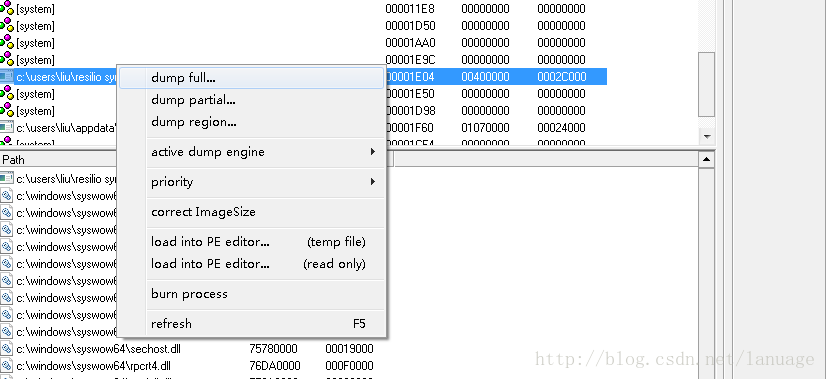The width and height of the screenshot is (826, 379).
Task: Click PID value 00001D98
Action: (410, 110)
